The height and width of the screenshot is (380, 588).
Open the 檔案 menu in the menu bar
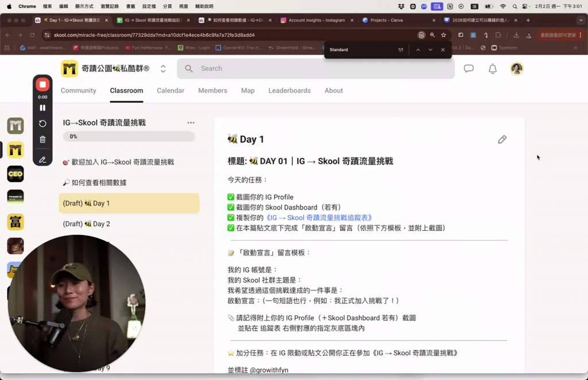48,6
